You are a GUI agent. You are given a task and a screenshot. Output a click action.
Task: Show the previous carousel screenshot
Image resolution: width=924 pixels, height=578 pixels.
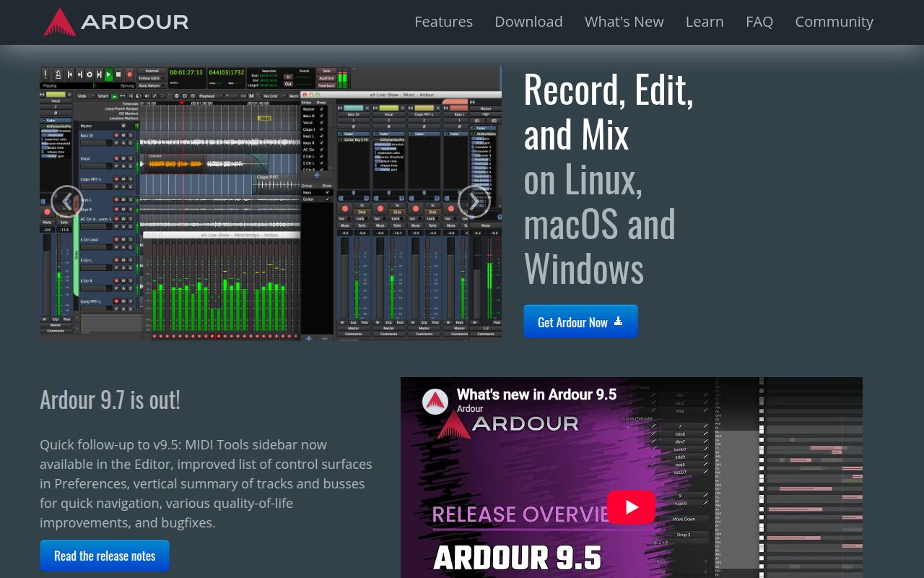tap(67, 202)
